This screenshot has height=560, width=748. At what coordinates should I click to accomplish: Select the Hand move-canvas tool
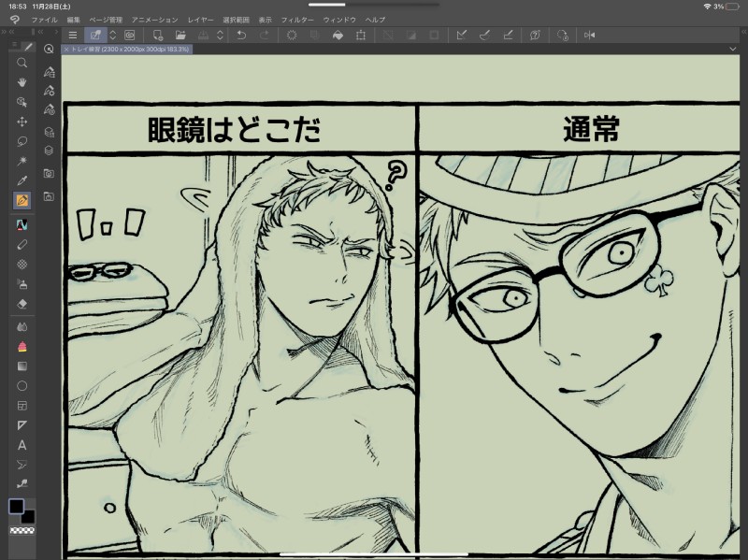point(22,82)
